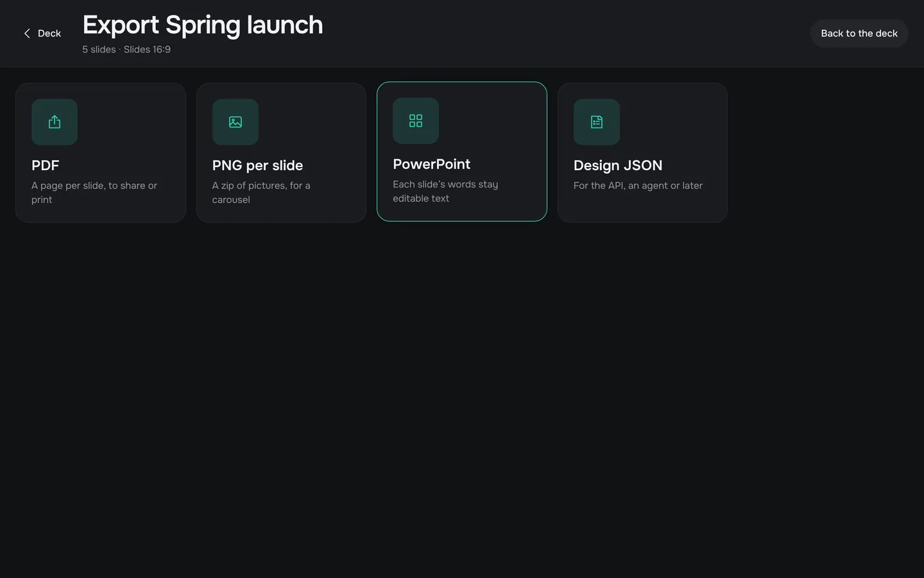Screen dimensions: 924x578
Task: Click the PDF share icon
Action: pos(55,122)
